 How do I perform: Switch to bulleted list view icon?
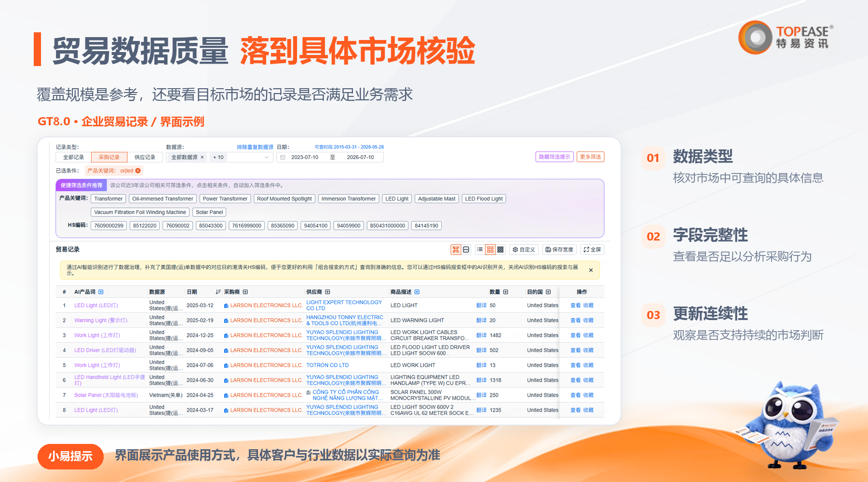click(480, 250)
